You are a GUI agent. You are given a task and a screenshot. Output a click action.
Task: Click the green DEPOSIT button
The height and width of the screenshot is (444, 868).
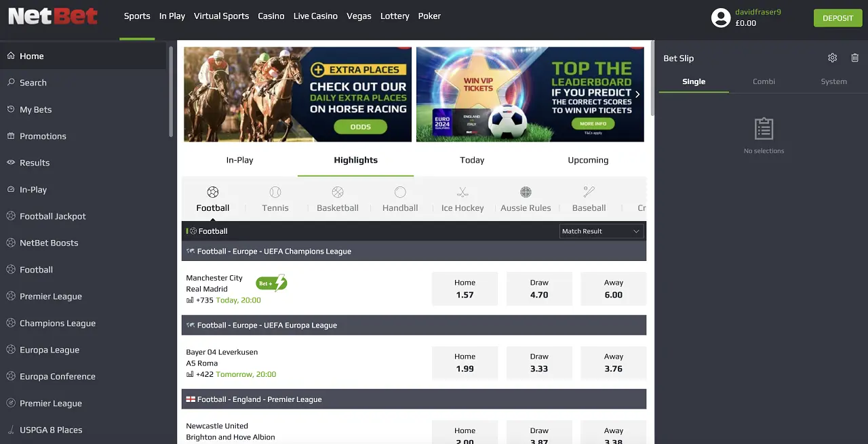(x=837, y=18)
